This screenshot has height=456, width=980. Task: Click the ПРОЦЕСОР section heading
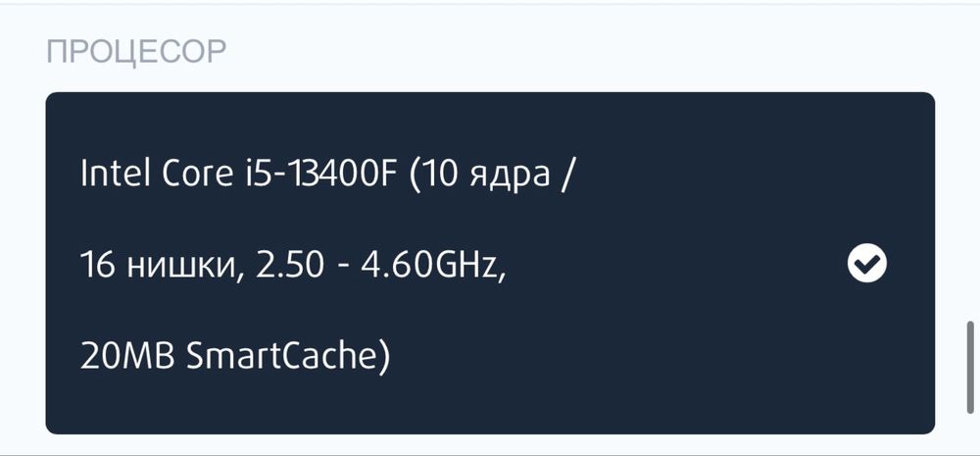coord(136,51)
